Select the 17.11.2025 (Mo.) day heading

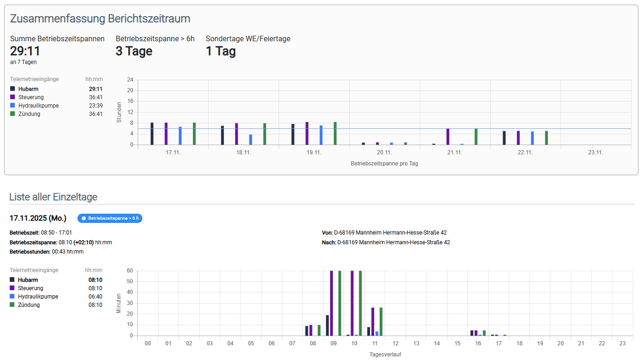click(x=38, y=218)
